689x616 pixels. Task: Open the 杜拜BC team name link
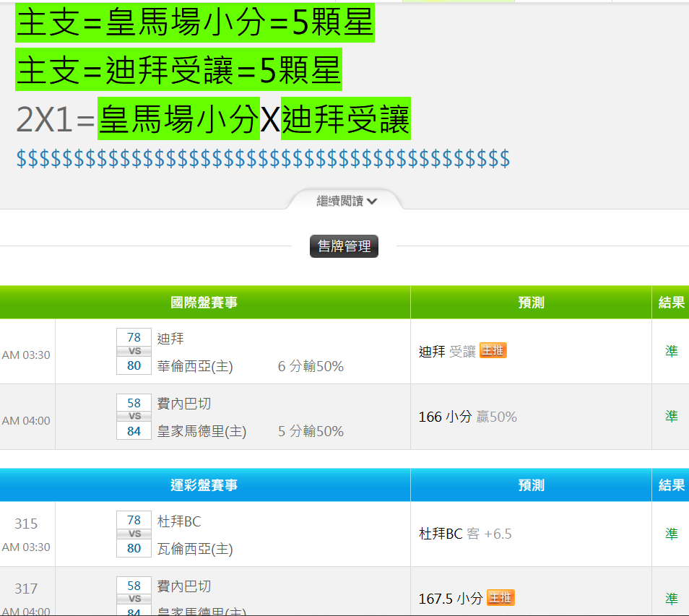(179, 521)
